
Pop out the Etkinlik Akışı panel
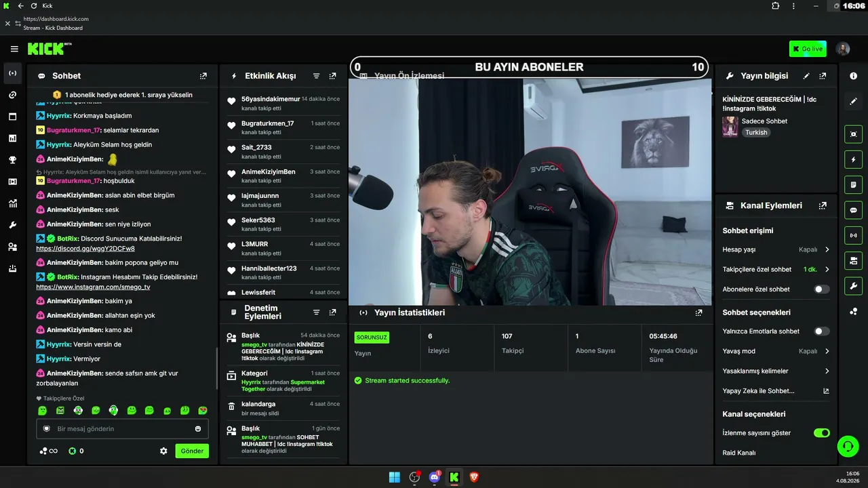[332, 76]
